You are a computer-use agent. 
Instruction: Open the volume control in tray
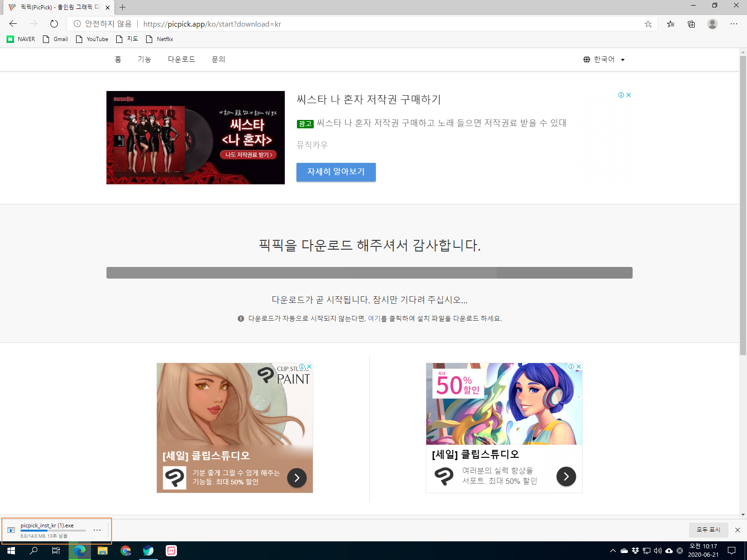click(x=657, y=551)
